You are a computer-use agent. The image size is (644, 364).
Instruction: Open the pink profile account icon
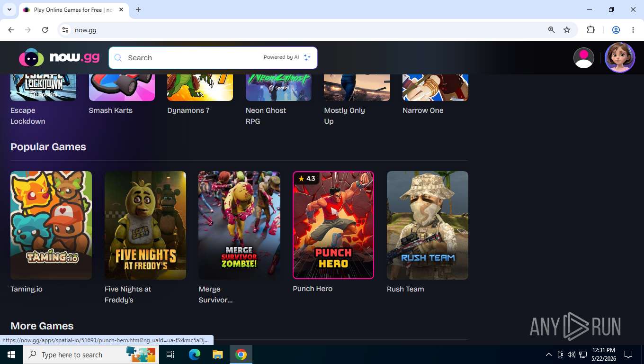coord(583,58)
